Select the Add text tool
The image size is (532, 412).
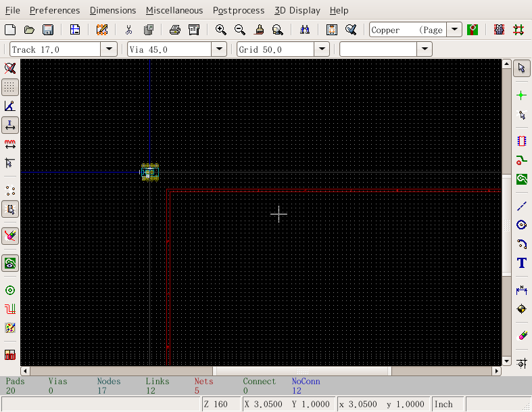coord(521,263)
